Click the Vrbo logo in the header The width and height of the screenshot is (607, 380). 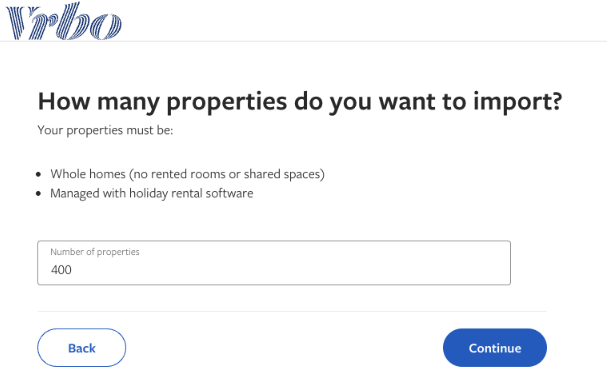coord(64,21)
